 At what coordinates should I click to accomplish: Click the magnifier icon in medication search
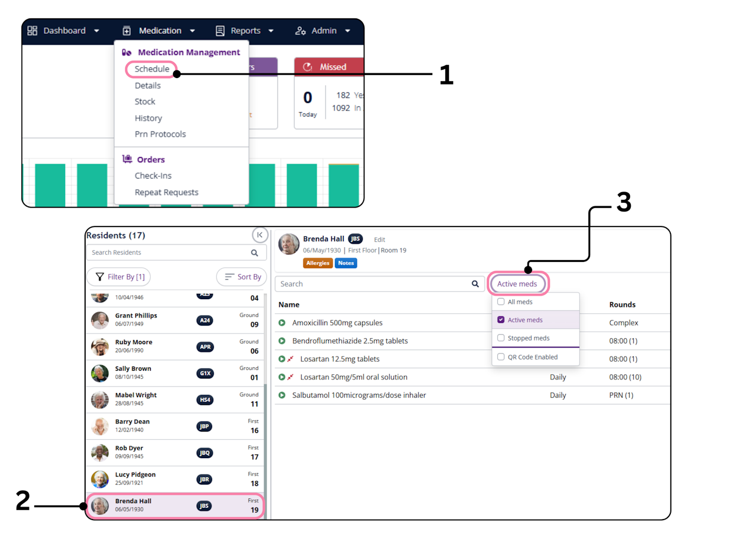[x=475, y=284]
